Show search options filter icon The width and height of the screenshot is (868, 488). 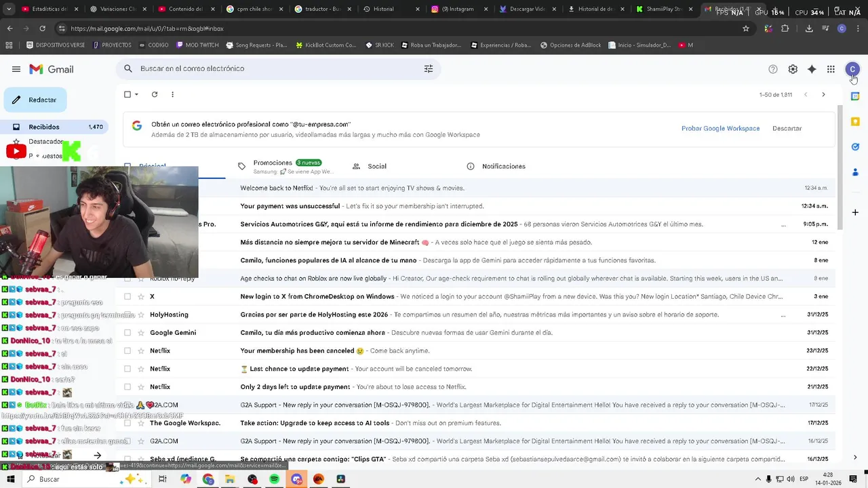[429, 68]
